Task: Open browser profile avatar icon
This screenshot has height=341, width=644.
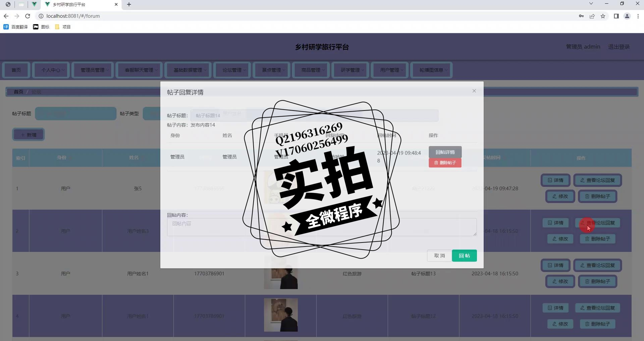Action: [627, 16]
